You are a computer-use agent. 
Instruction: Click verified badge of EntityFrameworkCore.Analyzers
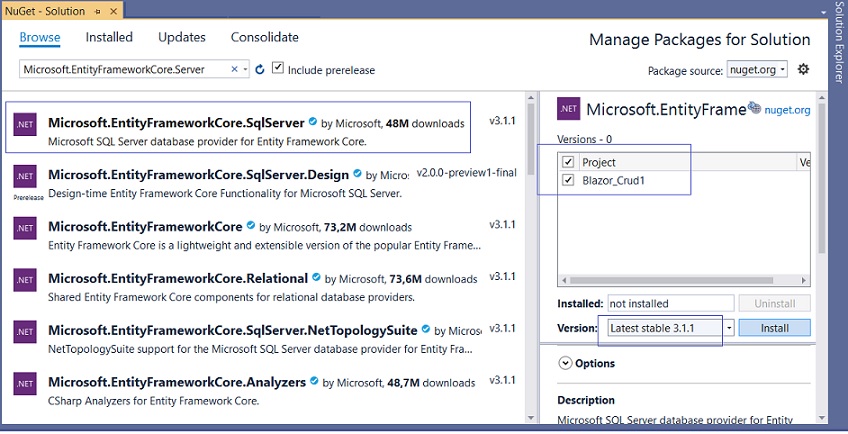[314, 382]
